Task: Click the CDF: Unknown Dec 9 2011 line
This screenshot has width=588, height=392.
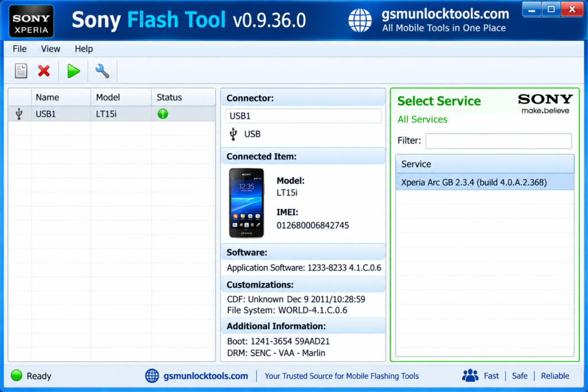Action: point(296,299)
